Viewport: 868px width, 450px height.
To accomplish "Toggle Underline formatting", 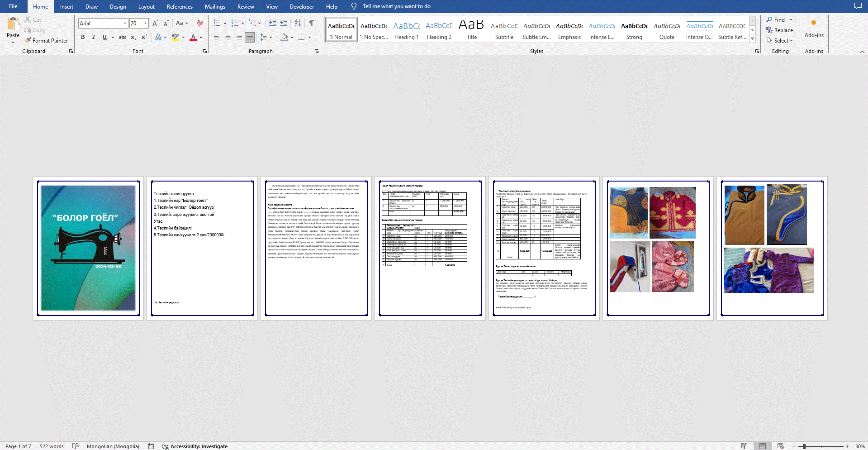I will tap(104, 37).
